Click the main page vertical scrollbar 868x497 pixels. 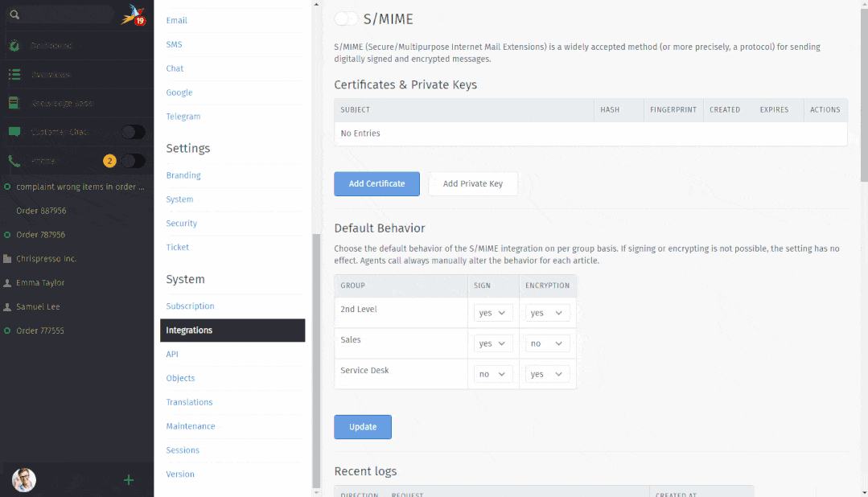(x=863, y=94)
